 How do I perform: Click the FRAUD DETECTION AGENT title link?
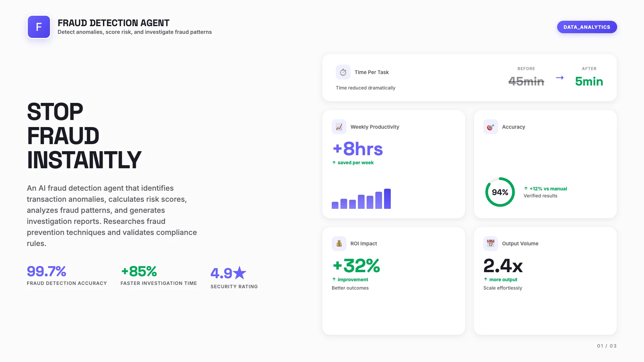(x=113, y=23)
